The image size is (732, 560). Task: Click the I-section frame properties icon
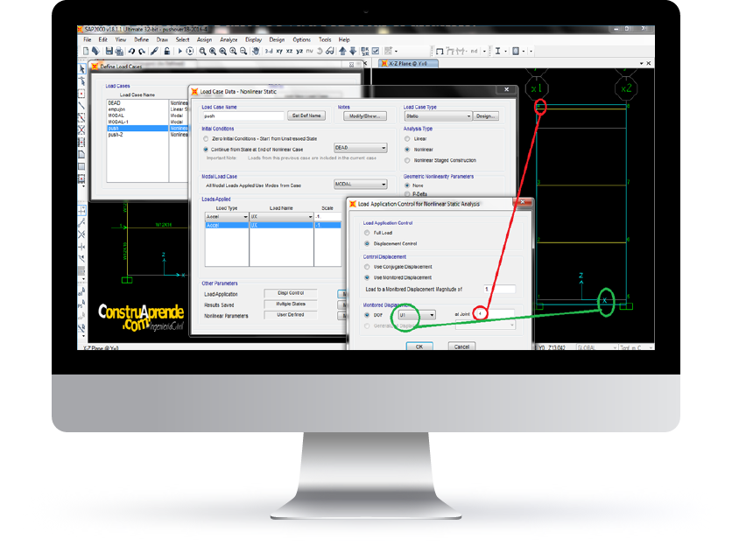[x=497, y=51]
